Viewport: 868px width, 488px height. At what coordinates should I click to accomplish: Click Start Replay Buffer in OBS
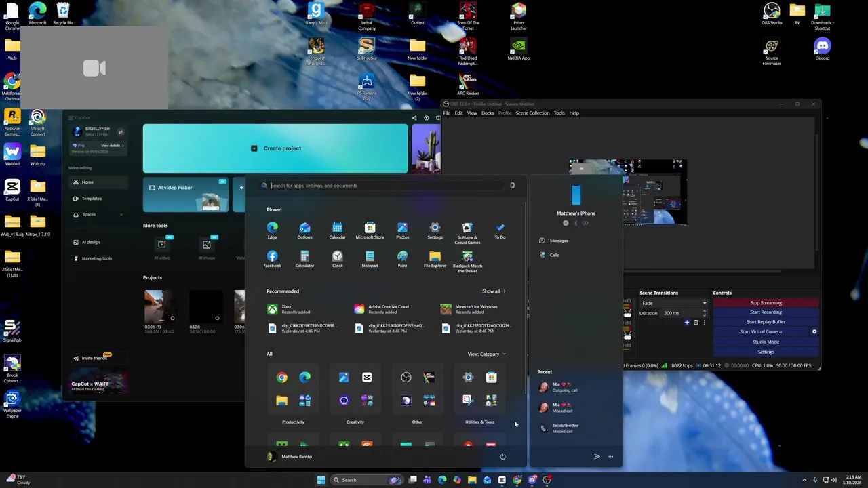(766, 322)
